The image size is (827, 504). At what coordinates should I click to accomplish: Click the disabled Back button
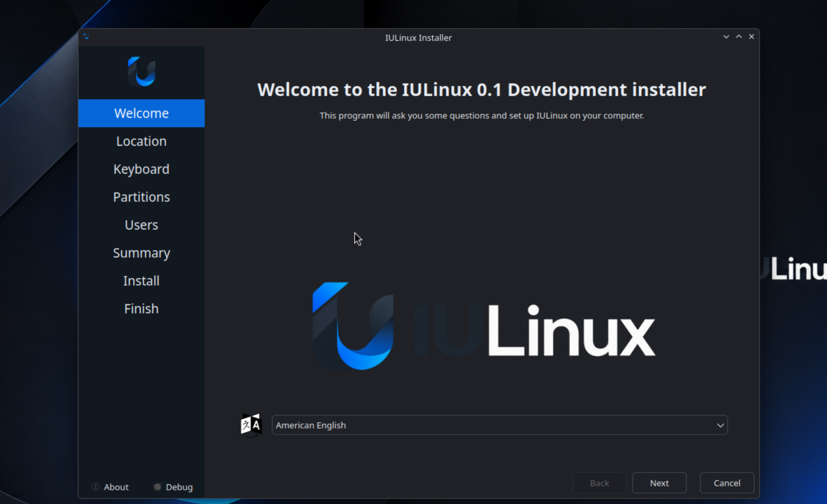(x=599, y=483)
